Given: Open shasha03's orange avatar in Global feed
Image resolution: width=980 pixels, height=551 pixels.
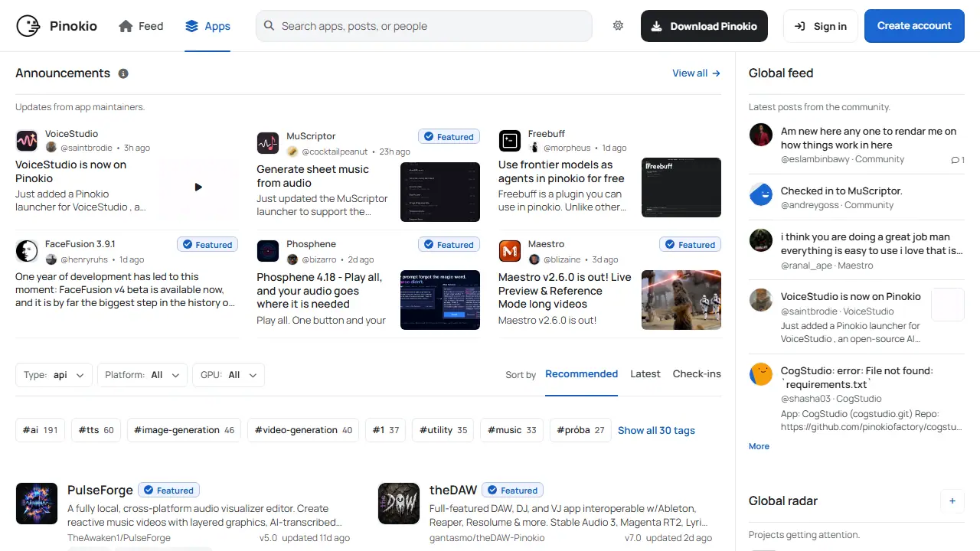Looking at the screenshot, I should 761,374.
